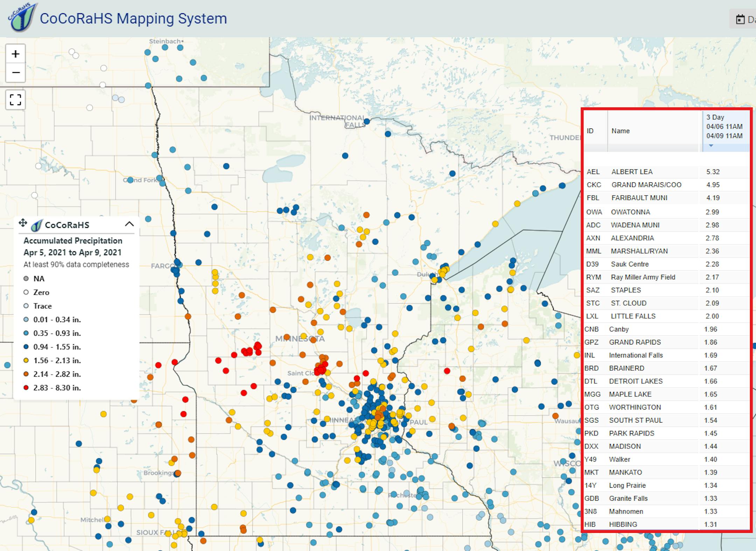Click the red 2.83 - 8.30 in. swatch
The width and height of the screenshot is (756, 551).
pos(26,388)
